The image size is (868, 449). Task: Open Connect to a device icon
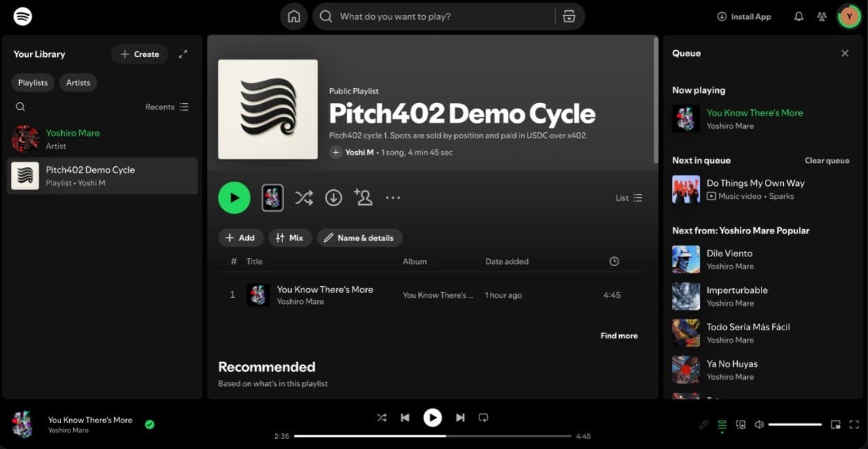741,425
